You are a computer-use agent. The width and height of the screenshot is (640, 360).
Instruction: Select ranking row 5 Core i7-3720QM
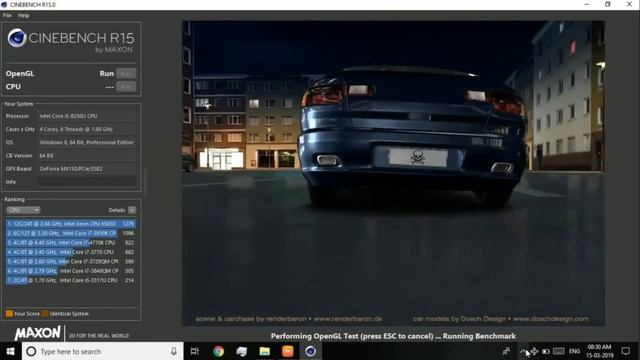(71, 262)
